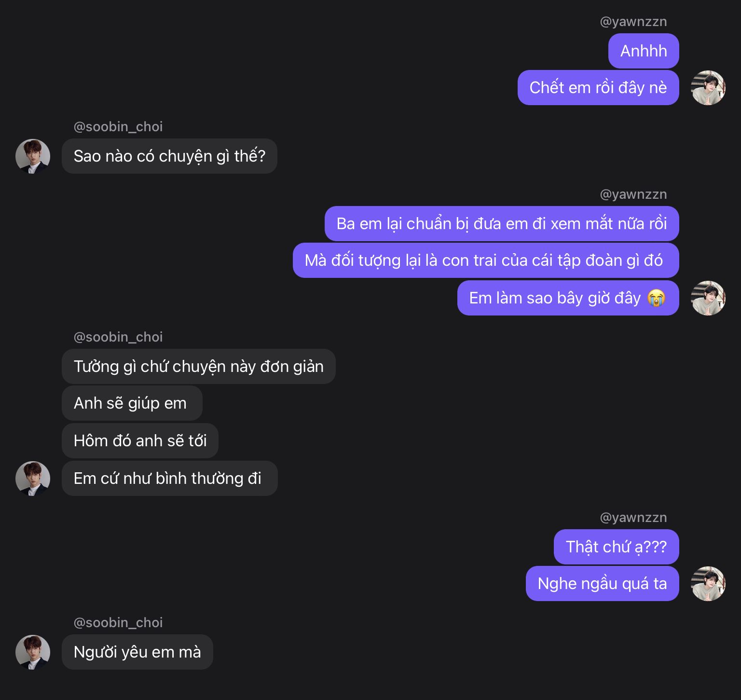The image size is (741, 700).
Task: Click yawnzzn's avatar beside "Chết em rồi đây nè"
Action: 708,88
